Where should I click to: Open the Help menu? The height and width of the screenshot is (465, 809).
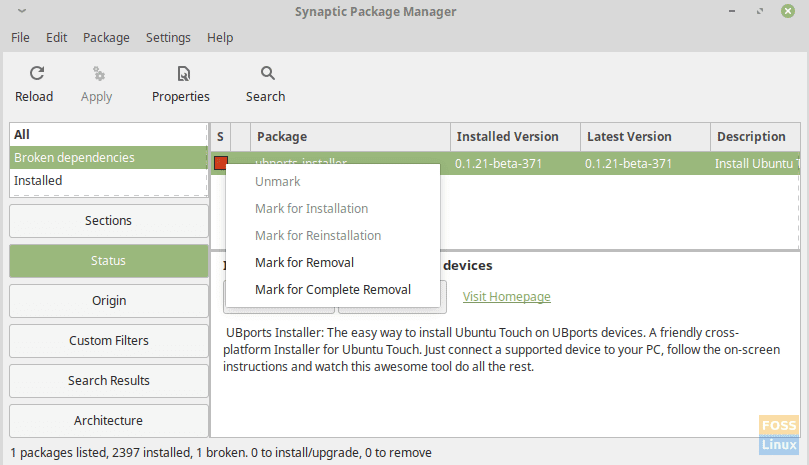220,38
